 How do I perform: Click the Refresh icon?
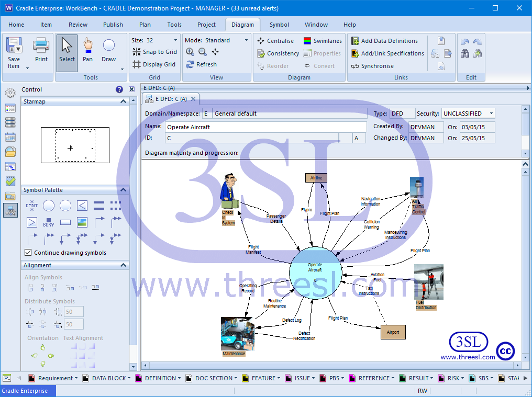point(190,64)
